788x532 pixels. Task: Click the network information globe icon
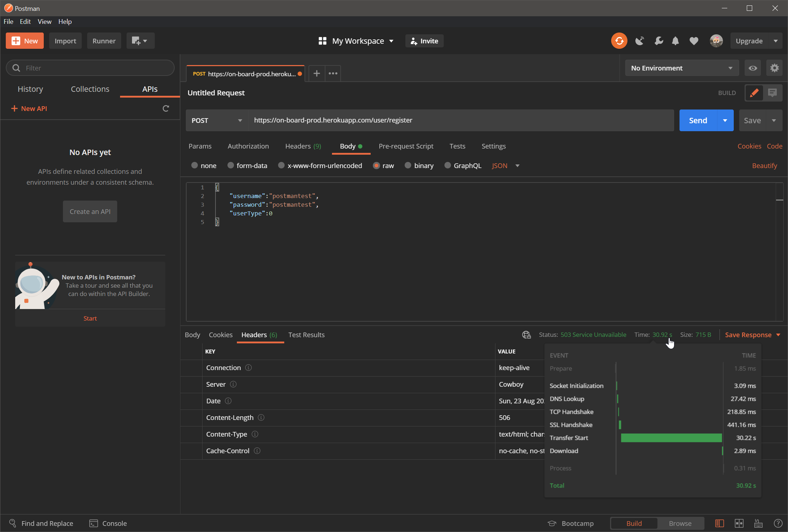[x=526, y=335]
